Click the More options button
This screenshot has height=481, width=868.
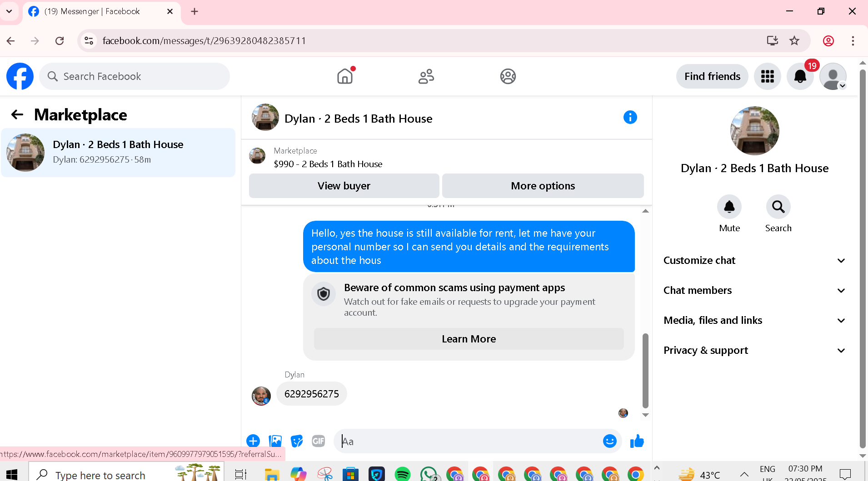point(543,186)
